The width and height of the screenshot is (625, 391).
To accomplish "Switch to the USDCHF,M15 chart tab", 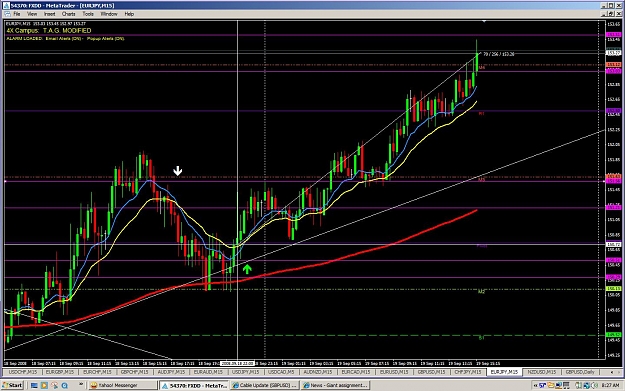I will click(22, 372).
